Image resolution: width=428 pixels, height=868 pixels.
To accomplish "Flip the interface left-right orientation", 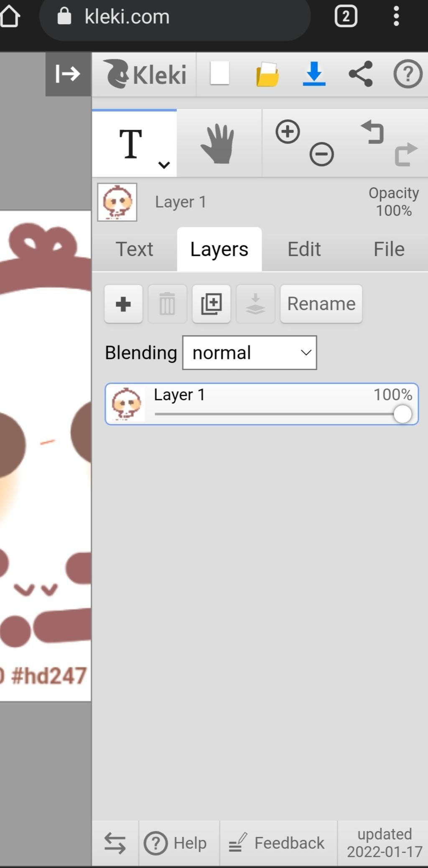I will (x=115, y=843).
